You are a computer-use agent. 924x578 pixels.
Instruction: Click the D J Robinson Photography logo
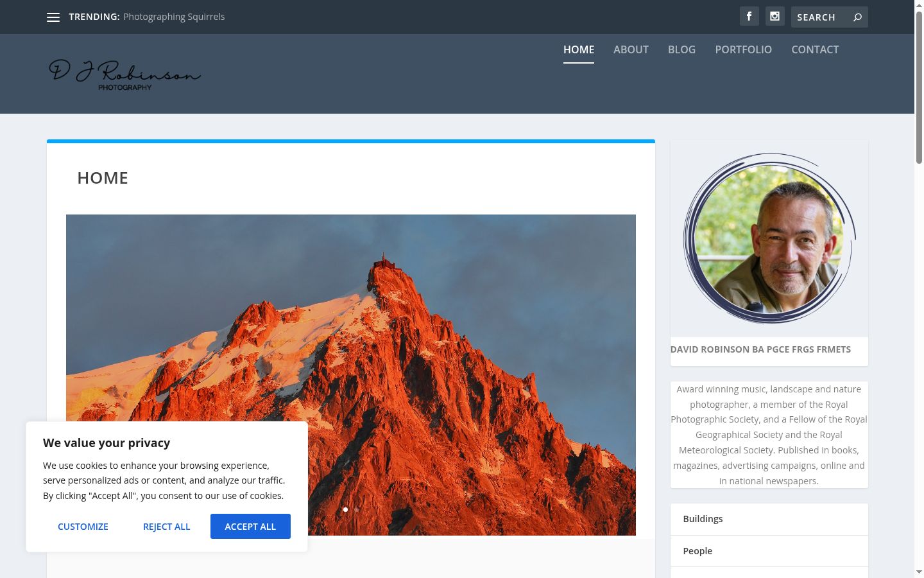point(125,75)
